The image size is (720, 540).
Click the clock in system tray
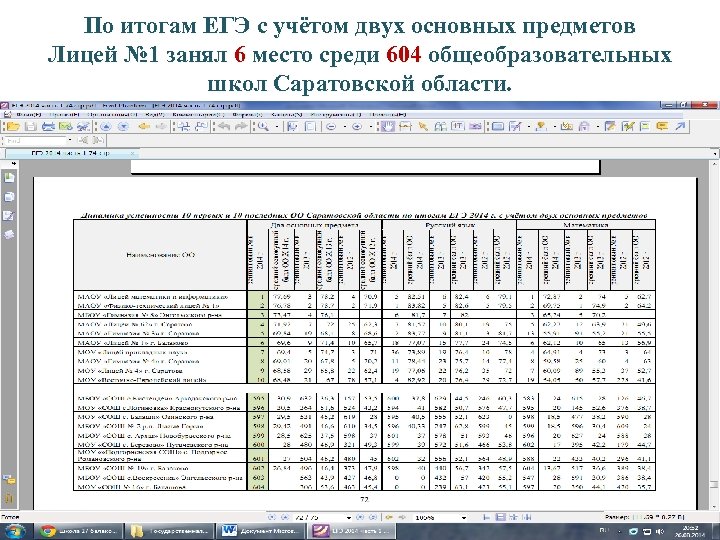(692, 531)
